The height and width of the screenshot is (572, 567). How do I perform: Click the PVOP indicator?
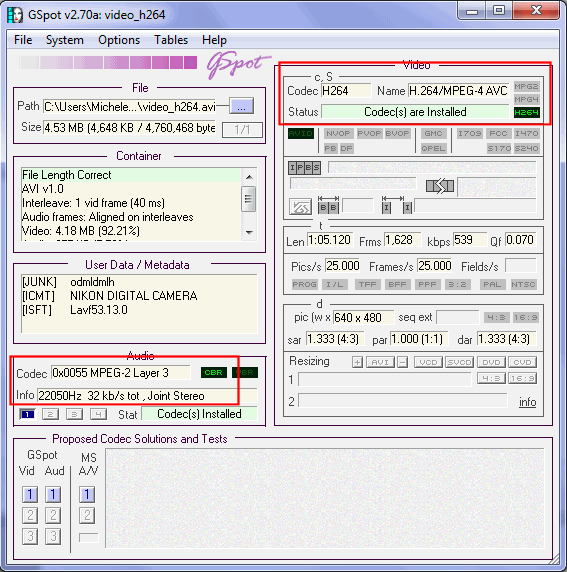pos(369,134)
